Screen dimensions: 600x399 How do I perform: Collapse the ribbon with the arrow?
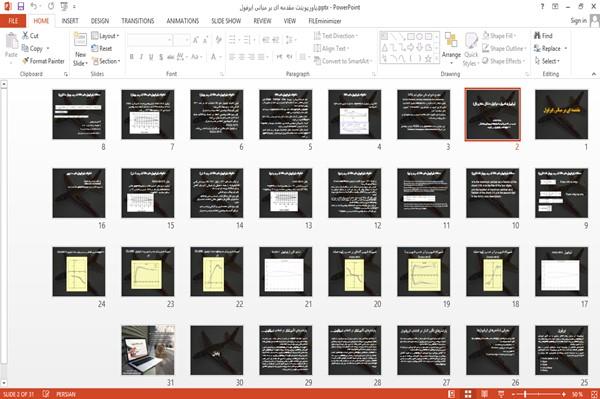[x=593, y=74]
